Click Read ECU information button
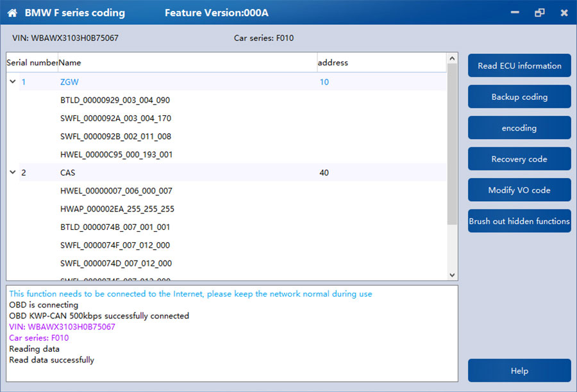The height and width of the screenshot is (392, 577). click(x=519, y=65)
